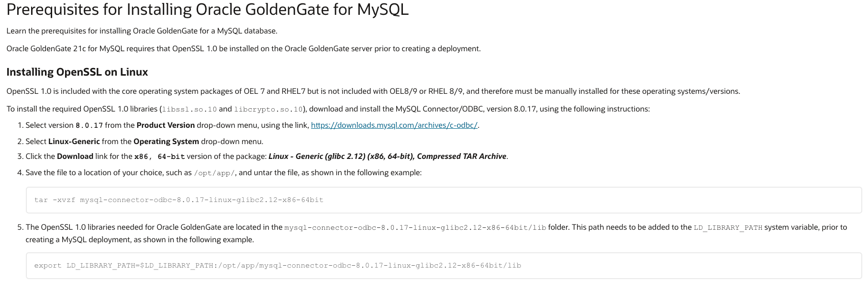The image size is (868, 281).
Task: Click the inline mysql-connector-odbc lib folder path
Action: (x=415, y=228)
